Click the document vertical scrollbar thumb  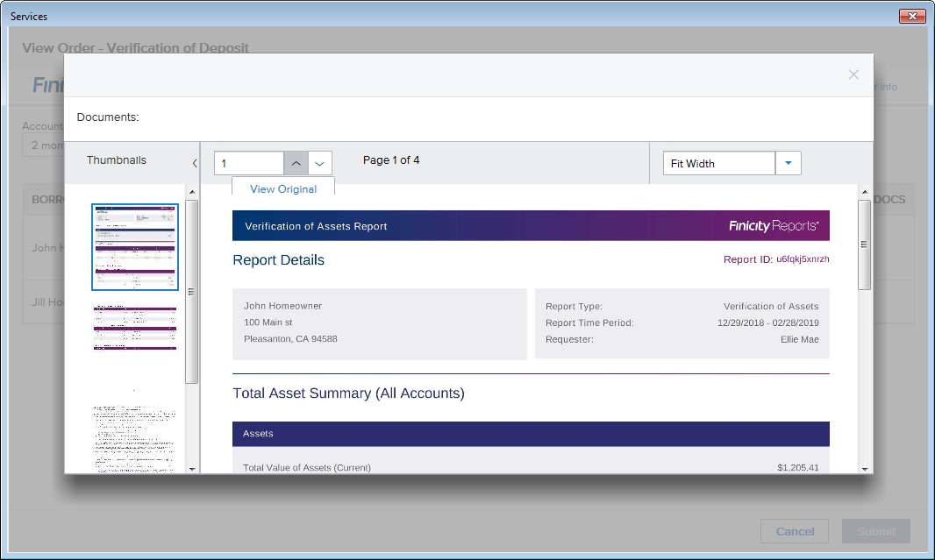click(864, 245)
